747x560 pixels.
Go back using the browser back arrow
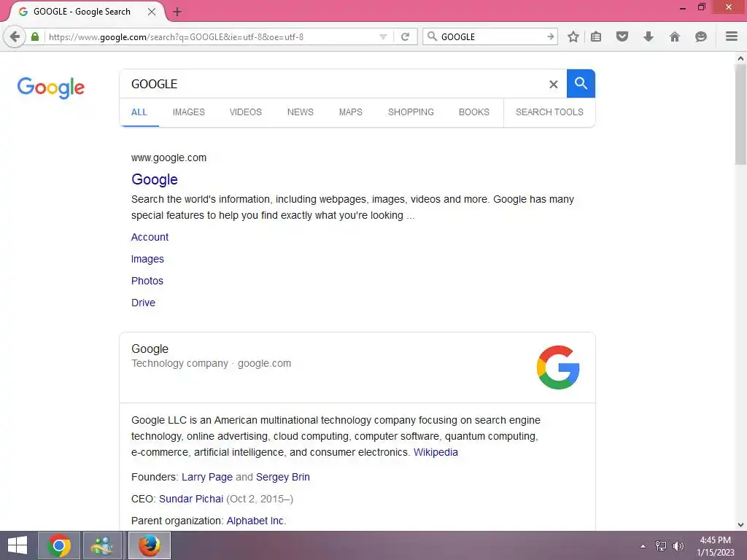coord(15,36)
